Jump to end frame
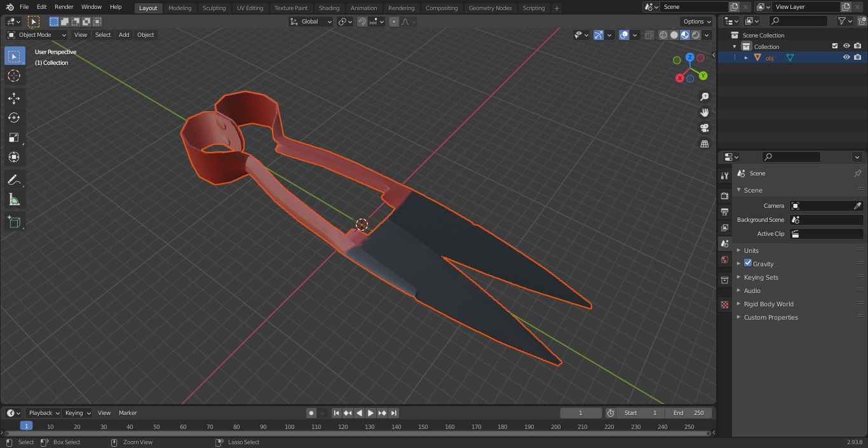This screenshot has width=868, height=448. tap(393, 413)
